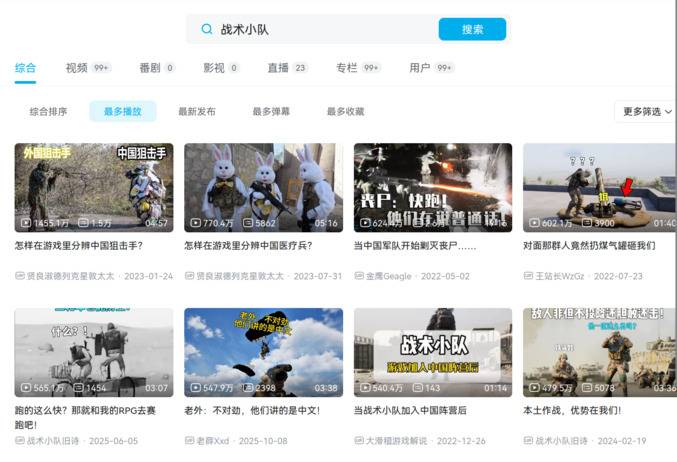Click danmaku icon beside 3900
Screen dimensions: 677x462
point(587,223)
